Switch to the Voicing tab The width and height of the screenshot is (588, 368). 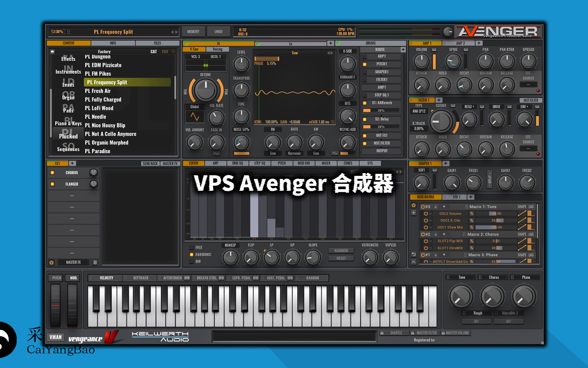pos(217,49)
